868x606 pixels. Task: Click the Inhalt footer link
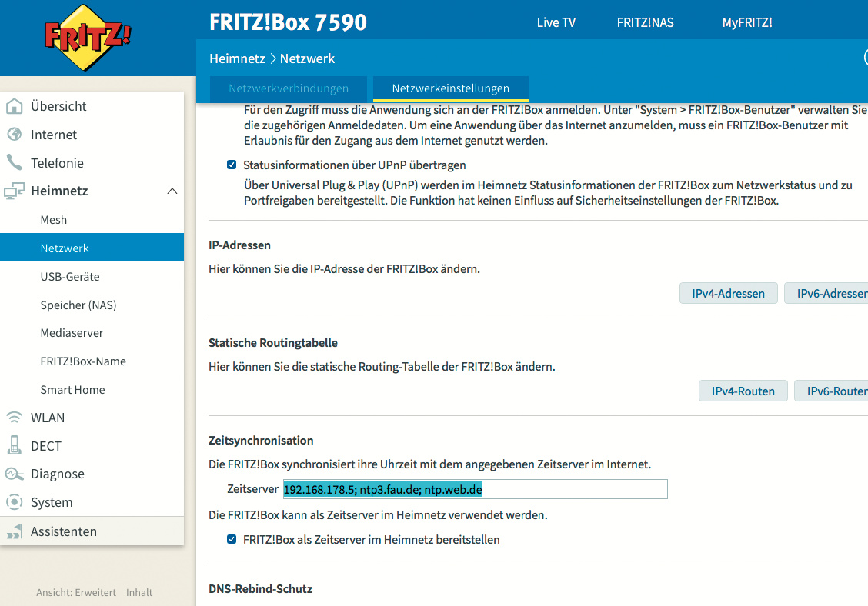click(x=139, y=592)
